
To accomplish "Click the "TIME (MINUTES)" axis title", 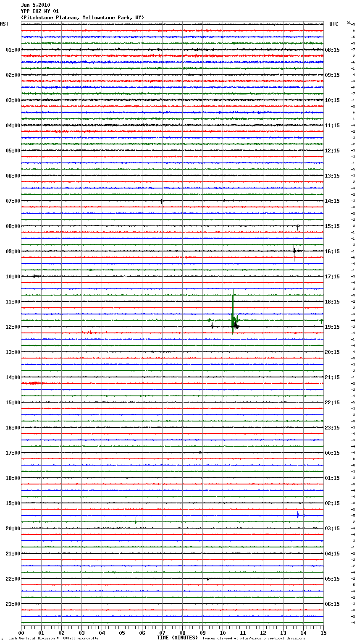I will point(177,638).
